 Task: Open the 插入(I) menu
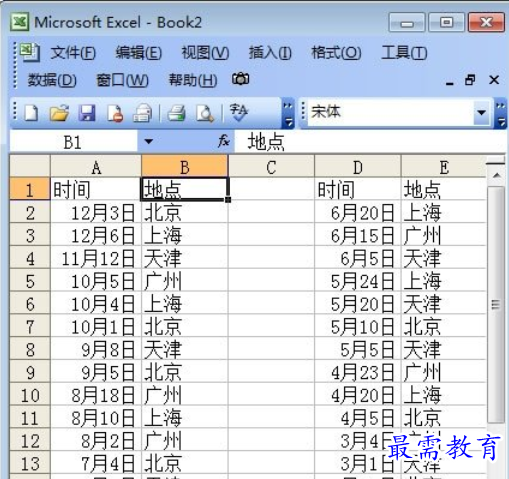pos(270,53)
